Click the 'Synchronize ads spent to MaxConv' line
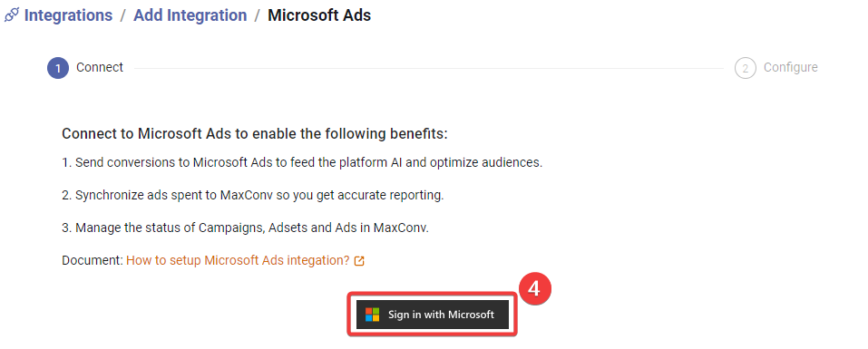 point(253,196)
